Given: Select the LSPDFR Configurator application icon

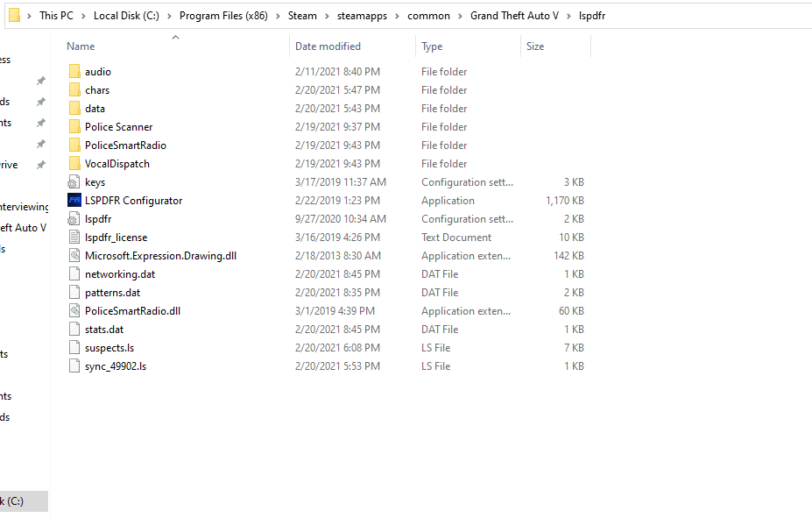Looking at the screenshot, I should [x=74, y=201].
